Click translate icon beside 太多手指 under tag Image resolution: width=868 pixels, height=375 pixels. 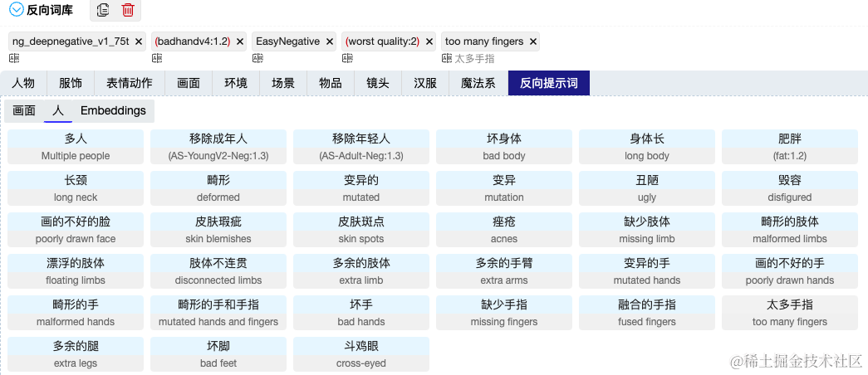click(447, 58)
